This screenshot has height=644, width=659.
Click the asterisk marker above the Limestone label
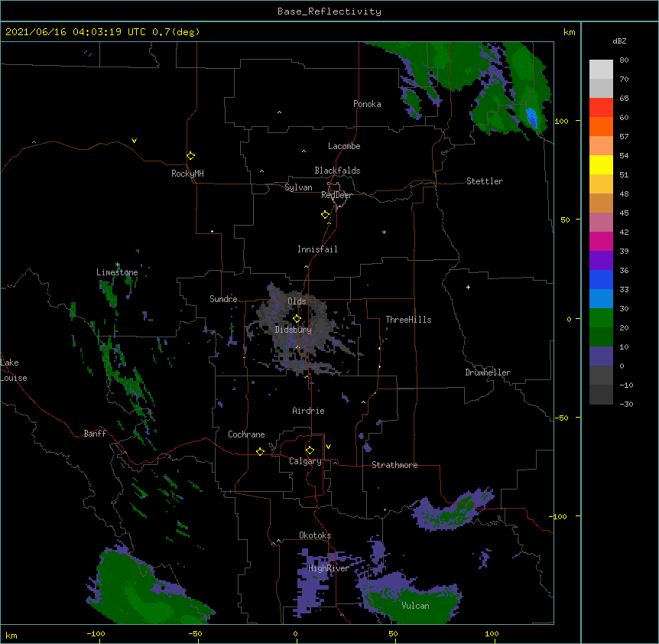tap(117, 265)
